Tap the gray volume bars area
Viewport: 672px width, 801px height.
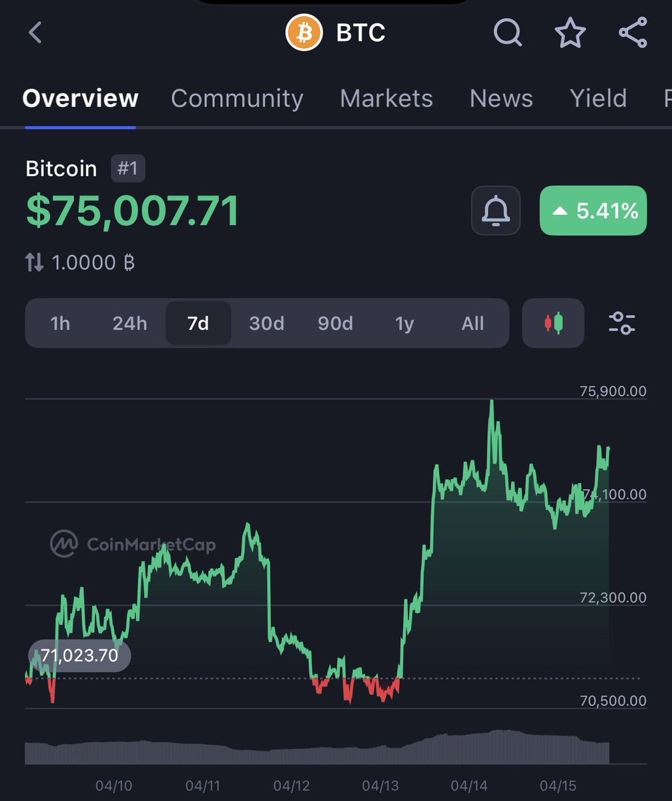pos(317,748)
